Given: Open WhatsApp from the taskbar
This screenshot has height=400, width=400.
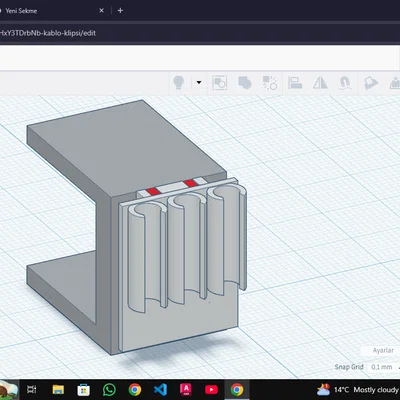Looking at the screenshot, I should pyautogui.click(x=109, y=389).
